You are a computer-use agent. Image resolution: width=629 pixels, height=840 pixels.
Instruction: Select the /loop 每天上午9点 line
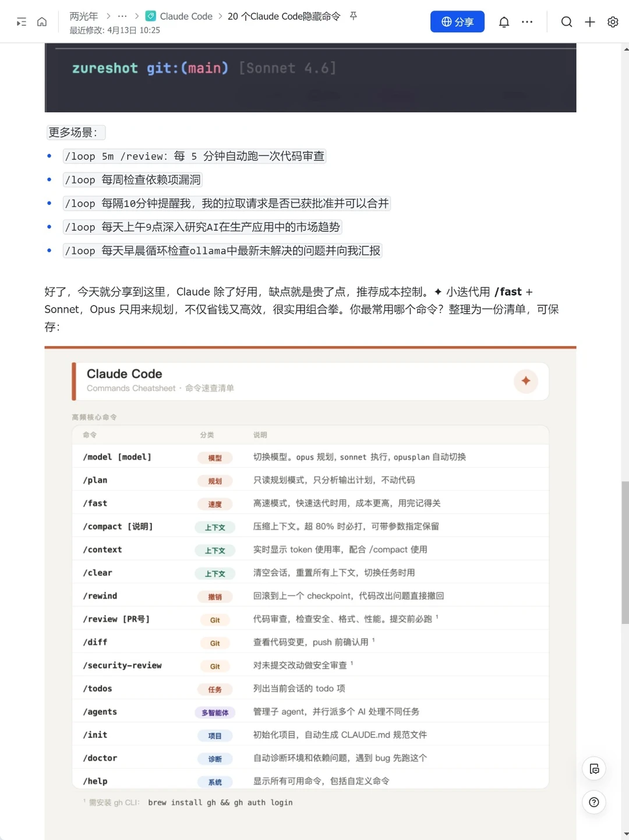click(x=202, y=227)
